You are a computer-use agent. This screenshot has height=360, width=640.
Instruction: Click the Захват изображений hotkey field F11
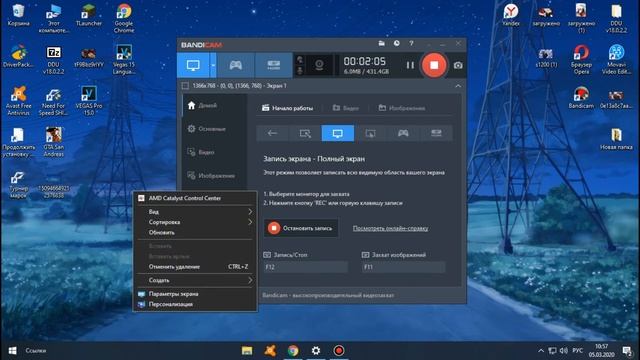404,267
